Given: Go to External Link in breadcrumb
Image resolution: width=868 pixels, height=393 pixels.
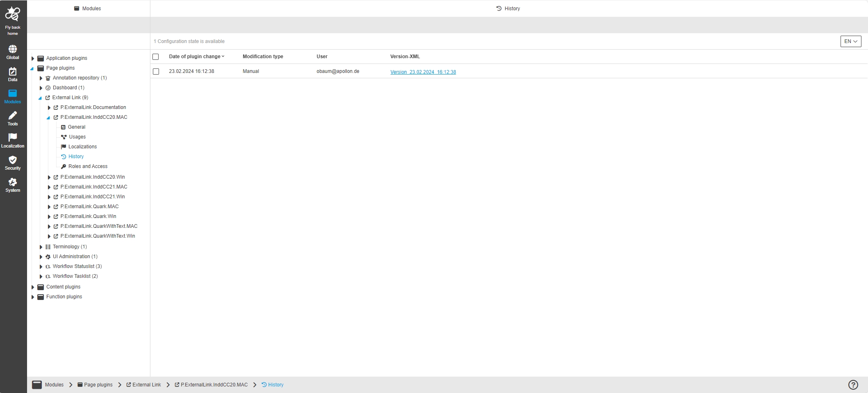Looking at the screenshot, I should point(143,385).
